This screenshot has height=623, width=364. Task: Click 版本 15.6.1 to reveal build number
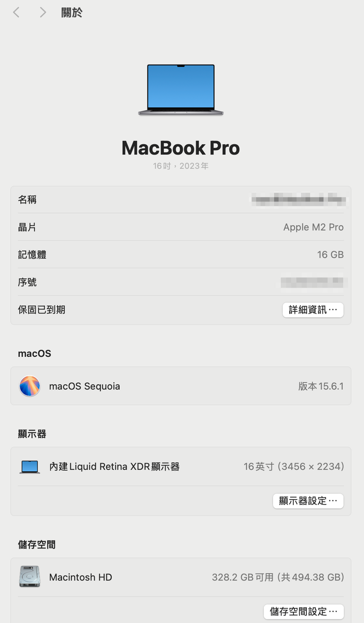click(x=321, y=386)
